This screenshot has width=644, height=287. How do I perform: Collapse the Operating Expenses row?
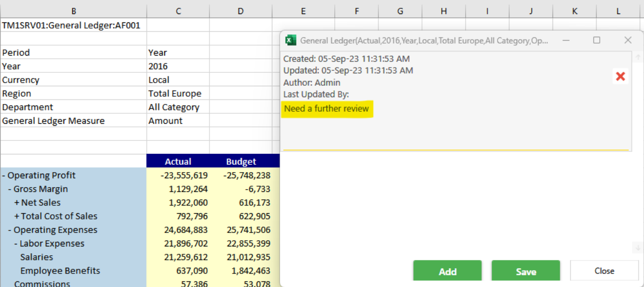coord(10,230)
